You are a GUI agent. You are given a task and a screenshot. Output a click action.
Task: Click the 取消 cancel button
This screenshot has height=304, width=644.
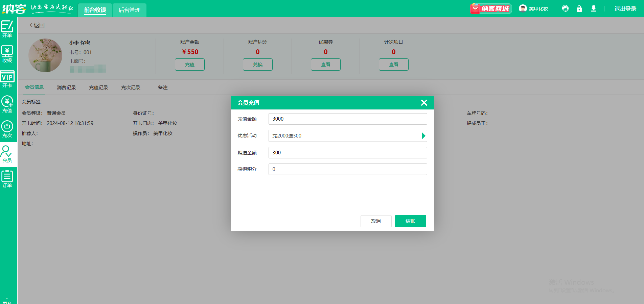[x=376, y=221]
